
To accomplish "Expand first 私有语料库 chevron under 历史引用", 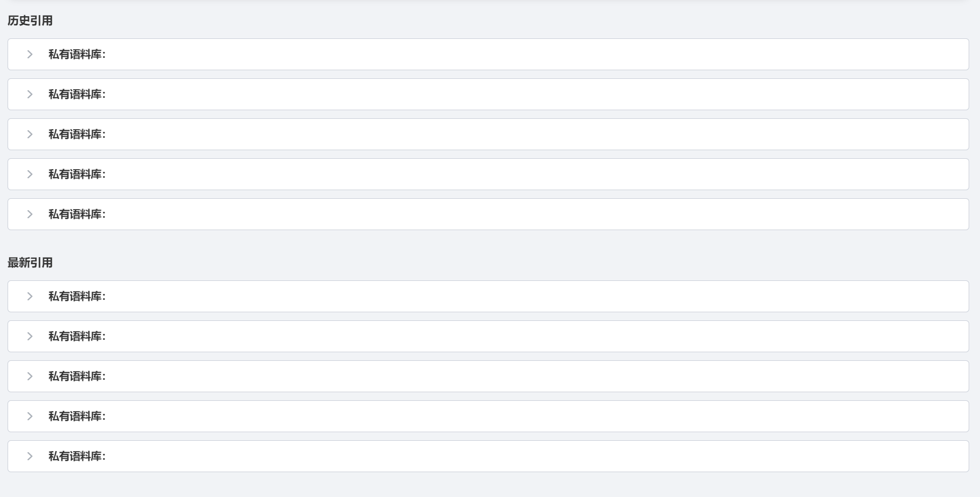I will click(30, 54).
